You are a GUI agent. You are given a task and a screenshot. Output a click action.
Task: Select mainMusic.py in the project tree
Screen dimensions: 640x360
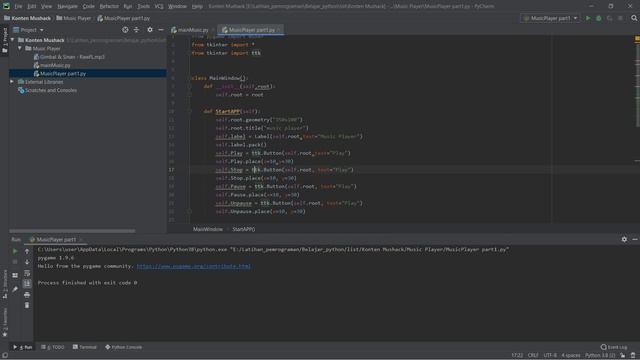tap(52, 65)
